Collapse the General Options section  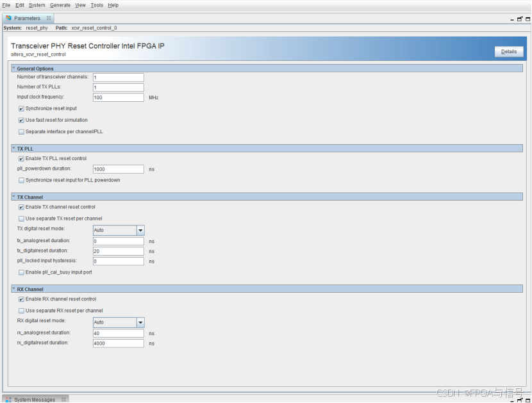tap(15, 68)
